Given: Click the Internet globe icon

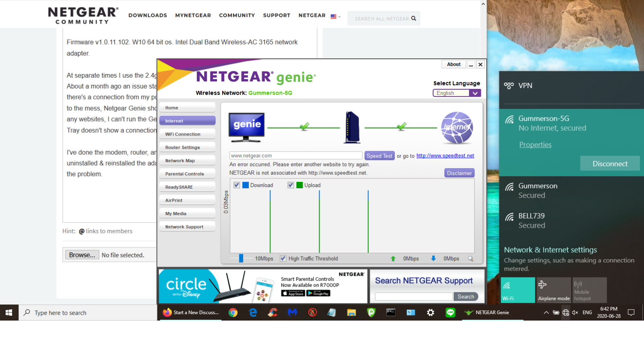Looking at the screenshot, I should [457, 128].
